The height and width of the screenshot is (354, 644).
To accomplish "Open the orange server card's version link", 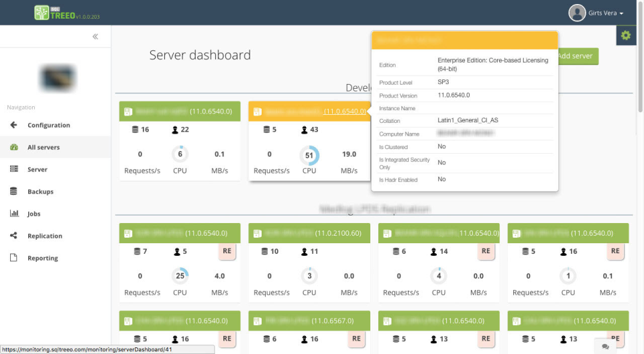I will [x=345, y=112].
